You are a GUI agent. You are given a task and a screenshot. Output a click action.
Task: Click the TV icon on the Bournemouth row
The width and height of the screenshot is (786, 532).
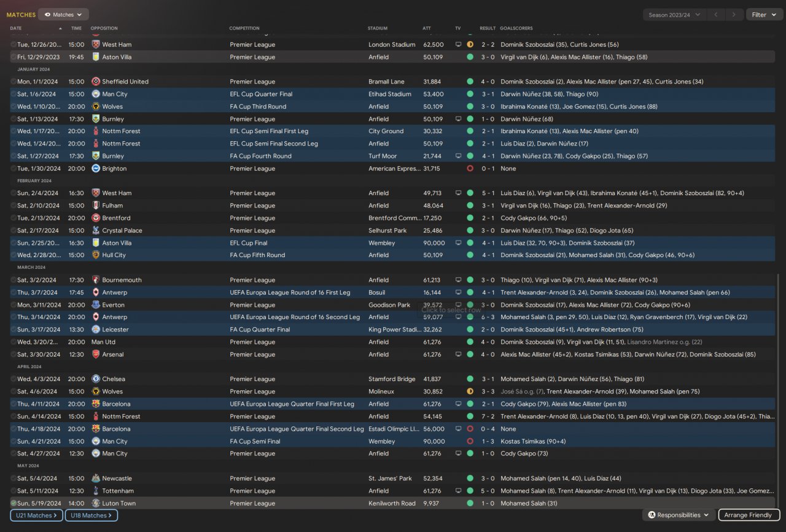(458, 280)
